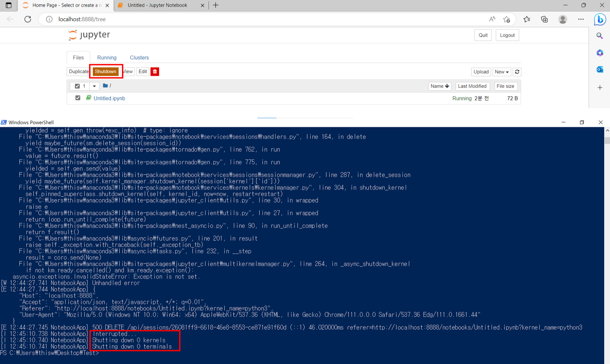Click the PowerShell scrollbar up arrow

[x=607, y=131]
